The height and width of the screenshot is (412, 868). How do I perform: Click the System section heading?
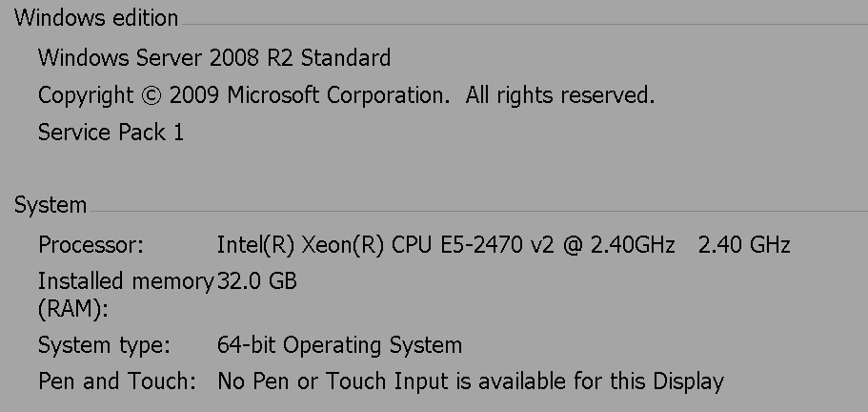50,205
